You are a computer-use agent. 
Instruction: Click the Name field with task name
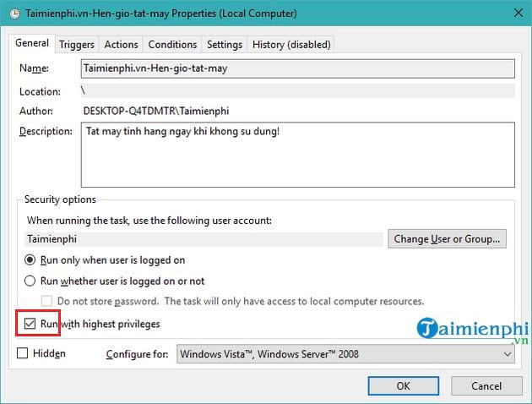297,68
